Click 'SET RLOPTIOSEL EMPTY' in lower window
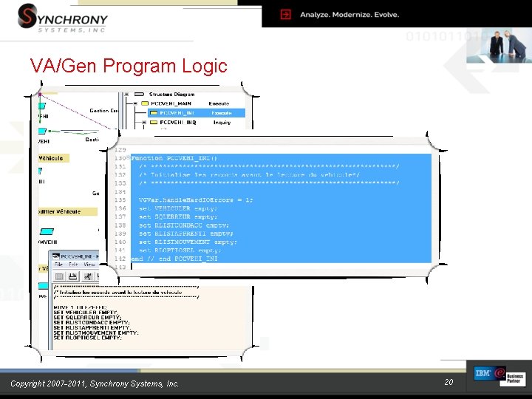The image size is (532, 399). point(87,338)
